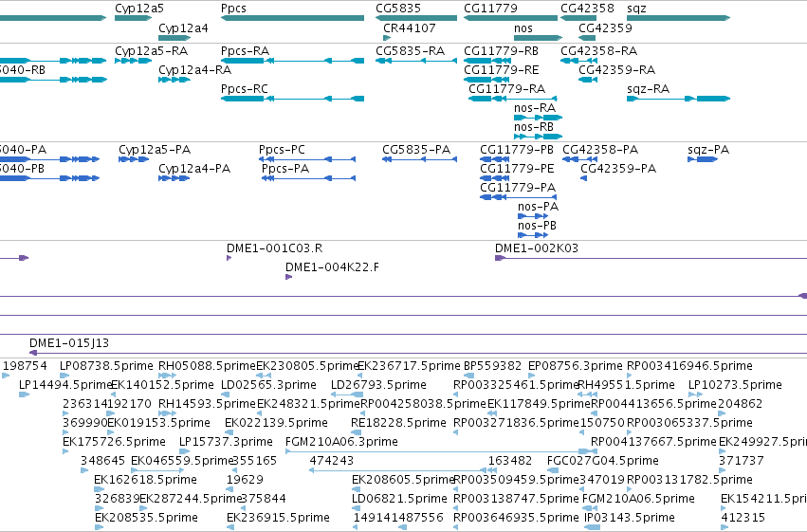
Task: Click the Ppcs-RC transcript label
Action: (245, 89)
